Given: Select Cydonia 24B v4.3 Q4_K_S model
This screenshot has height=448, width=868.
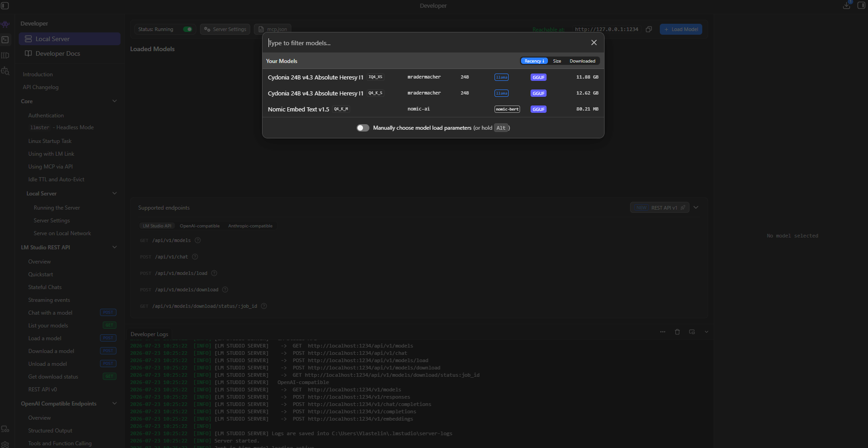Looking at the screenshot, I should [x=433, y=93].
